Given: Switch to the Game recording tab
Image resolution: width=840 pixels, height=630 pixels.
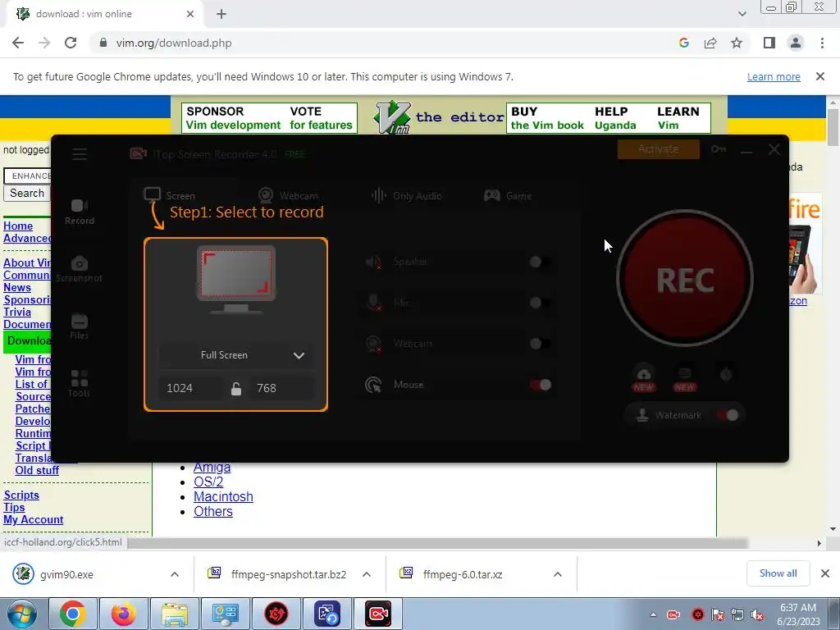Looking at the screenshot, I should (x=508, y=195).
